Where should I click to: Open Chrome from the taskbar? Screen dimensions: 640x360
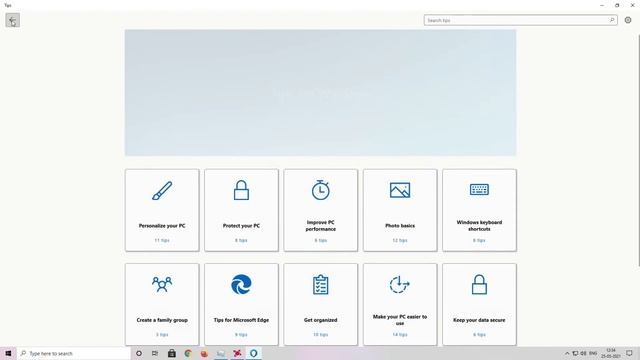point(188,353)
